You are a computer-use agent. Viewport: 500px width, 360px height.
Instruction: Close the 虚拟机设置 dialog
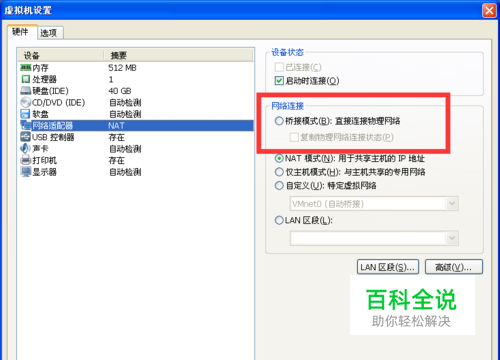(x=489, y=11)
